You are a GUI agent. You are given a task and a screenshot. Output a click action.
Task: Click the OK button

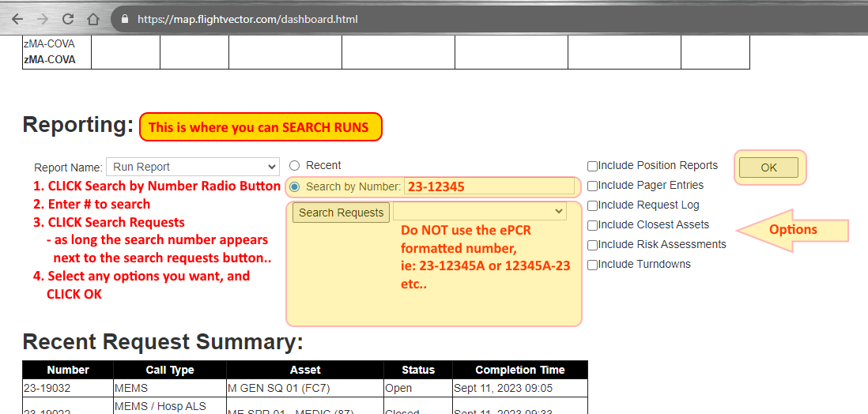click(768, 167)
